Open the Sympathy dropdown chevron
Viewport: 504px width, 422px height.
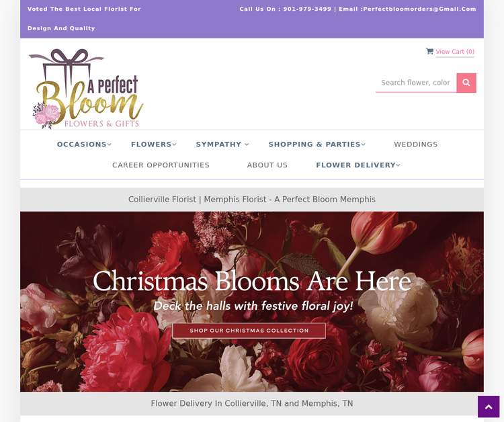tap(247, 144)
